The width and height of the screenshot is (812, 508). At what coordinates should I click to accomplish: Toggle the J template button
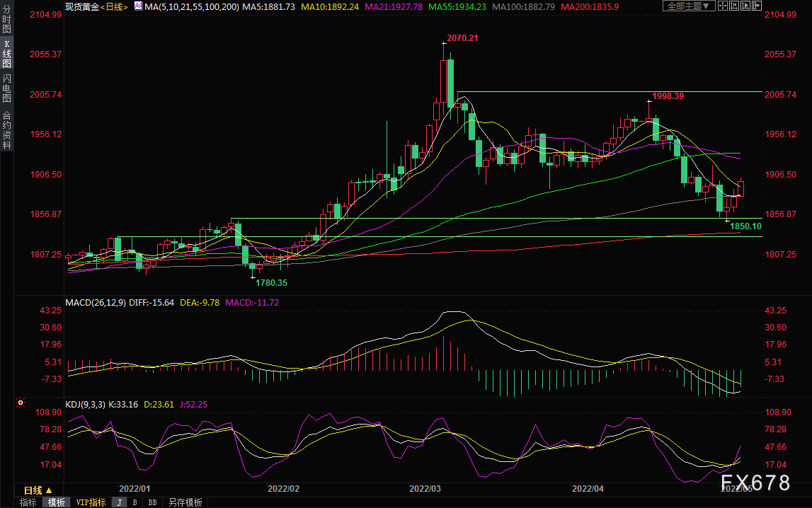(119, 502)
